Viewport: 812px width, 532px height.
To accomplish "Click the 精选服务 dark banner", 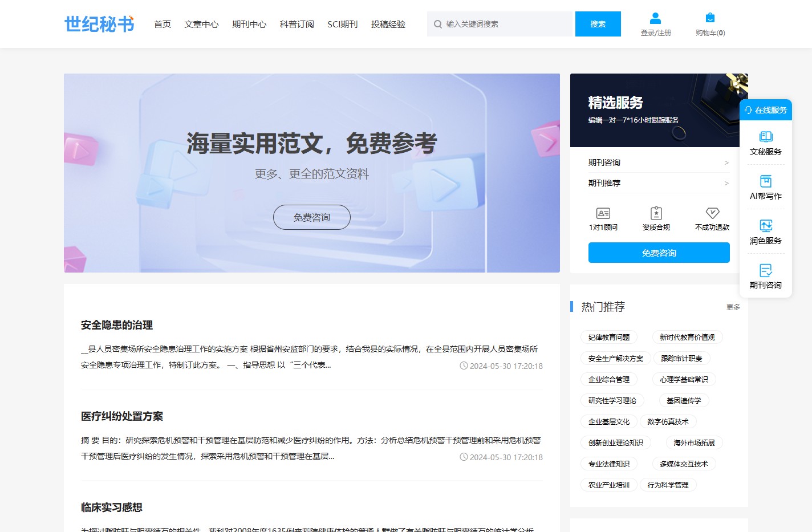I will coord(659,110).
